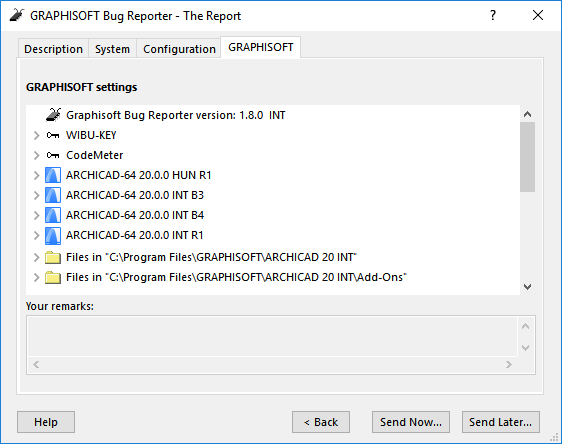Expand ARCHICAD-64 20.0.0 INT R1 node
562x444 pixels.
coord(36,235)
